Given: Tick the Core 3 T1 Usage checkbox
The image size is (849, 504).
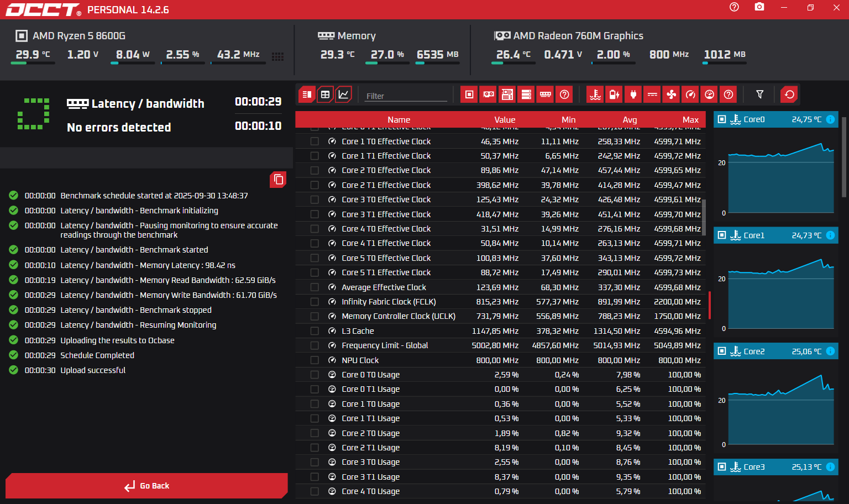Looking at the screenshot, I should point(315,477).
